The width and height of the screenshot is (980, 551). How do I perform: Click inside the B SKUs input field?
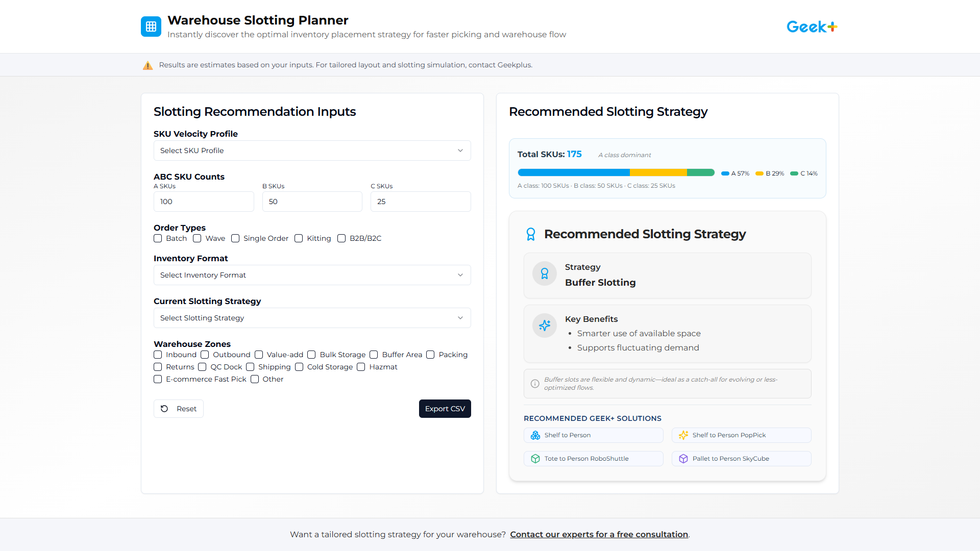click(x=312, y=202)
